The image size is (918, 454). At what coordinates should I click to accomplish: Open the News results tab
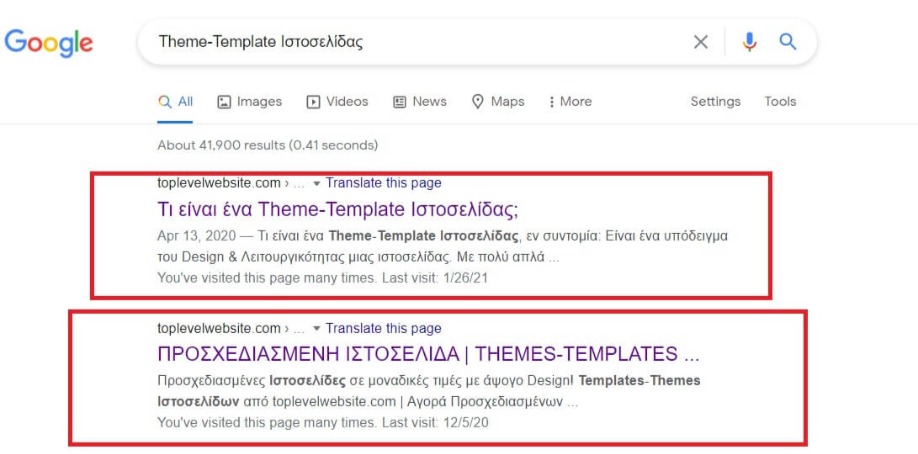(x=420, y=102)
